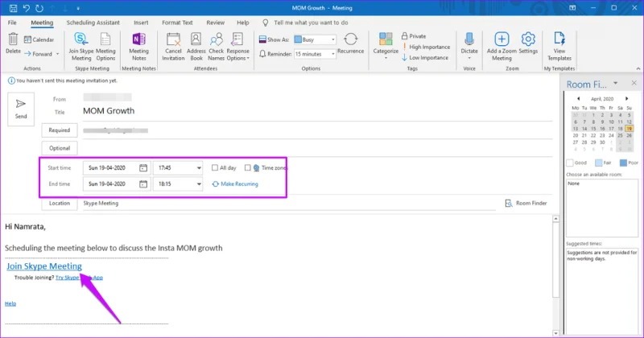Select April 19 in mini calendar
The height and width of the screenshot is (338, 644).
click(629, 129)
